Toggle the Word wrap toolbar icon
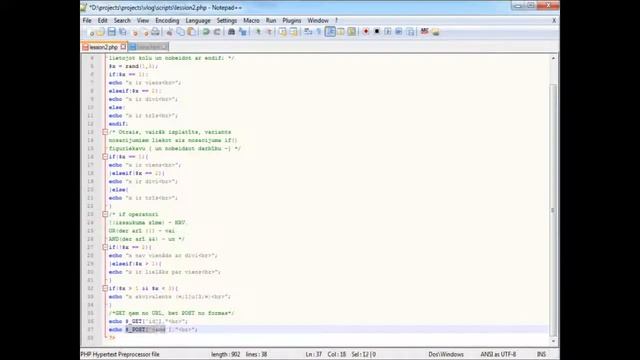The image size is (640, 360). [308, 32]
